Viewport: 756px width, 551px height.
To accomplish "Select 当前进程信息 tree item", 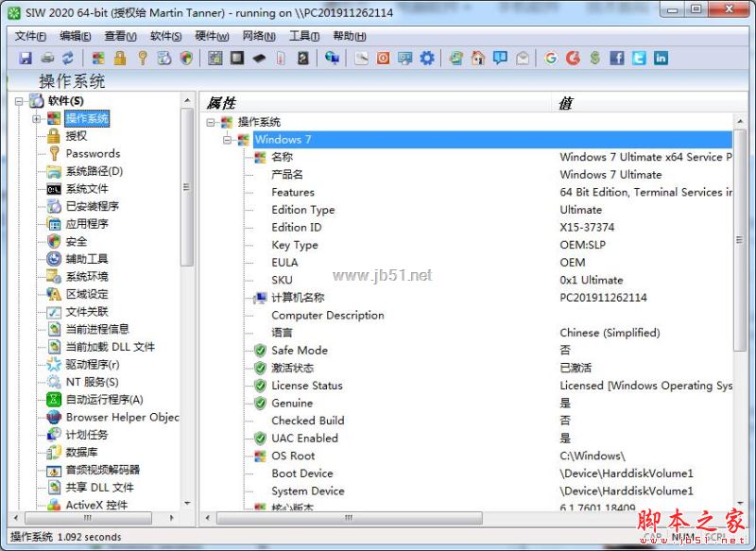I will pyautogui.click(x=97, y=329).
